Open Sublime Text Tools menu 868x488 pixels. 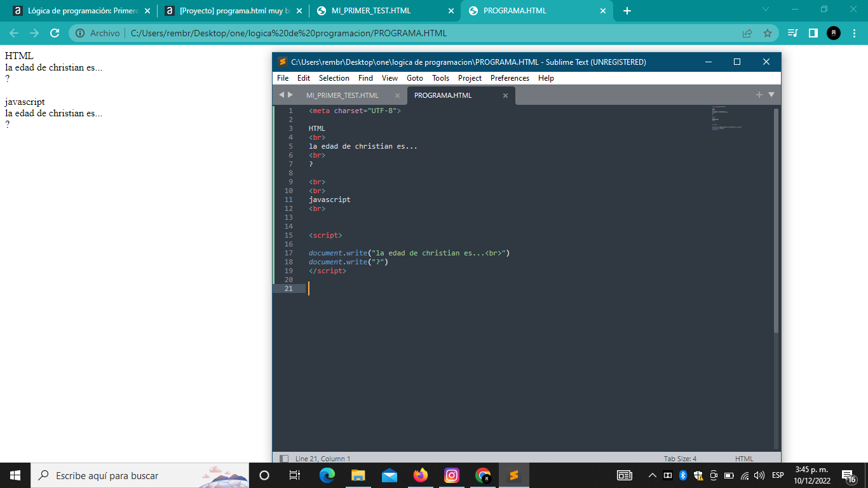click(x=440, y=78)
